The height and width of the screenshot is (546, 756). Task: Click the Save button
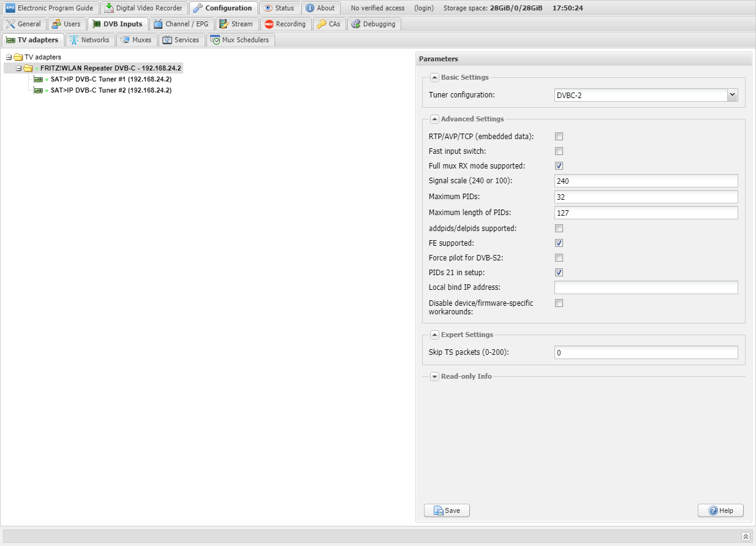tap(447, 510)
